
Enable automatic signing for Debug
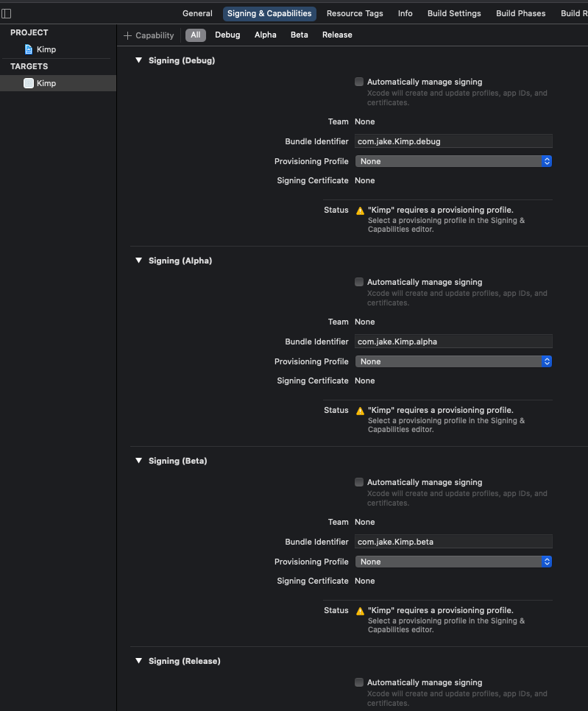(x=359, y=82)
